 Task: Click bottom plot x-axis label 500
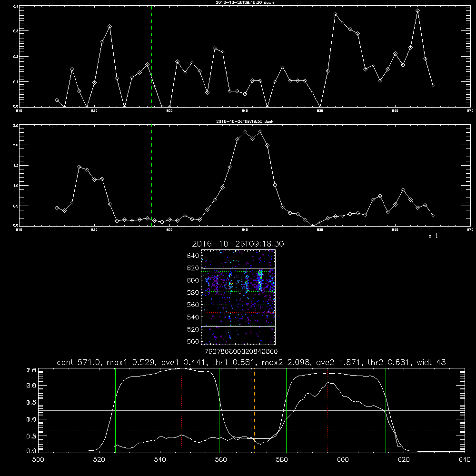coord(38,460)
